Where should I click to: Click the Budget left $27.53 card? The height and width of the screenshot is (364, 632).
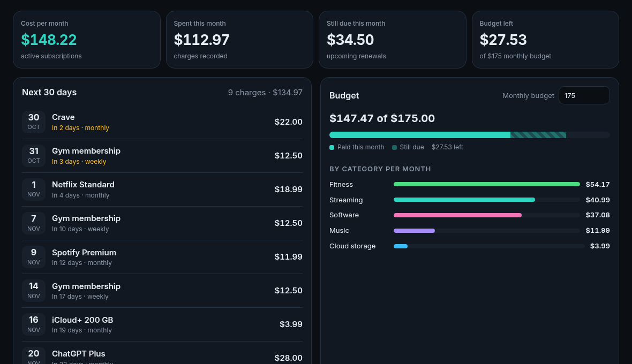coord(545,40)
